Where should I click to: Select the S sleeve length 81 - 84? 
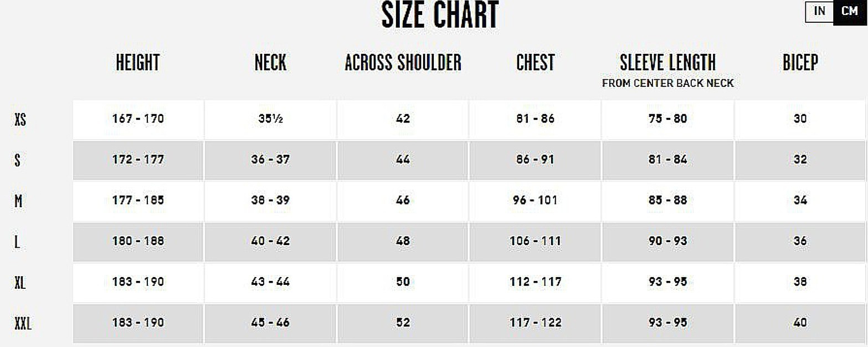tap(667, 160)
